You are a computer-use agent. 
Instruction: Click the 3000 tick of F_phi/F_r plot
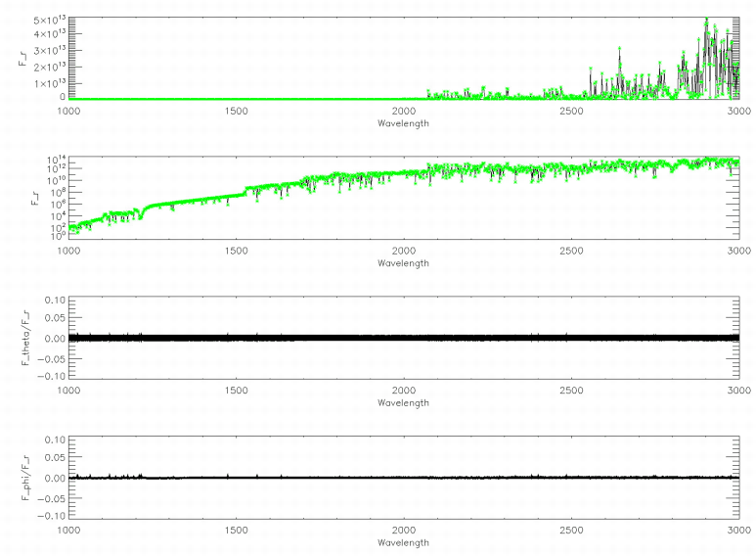(738, 531)
